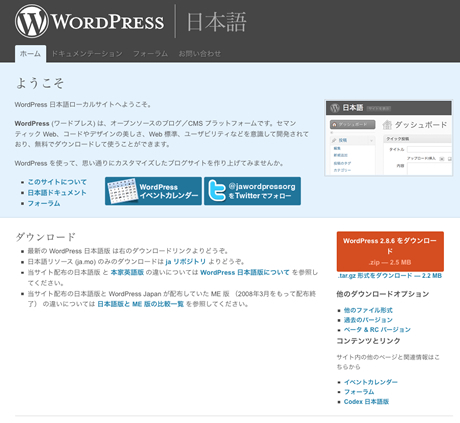Open このサイトについて link
Screen dimensions: 460x423
tap(57, 182)
